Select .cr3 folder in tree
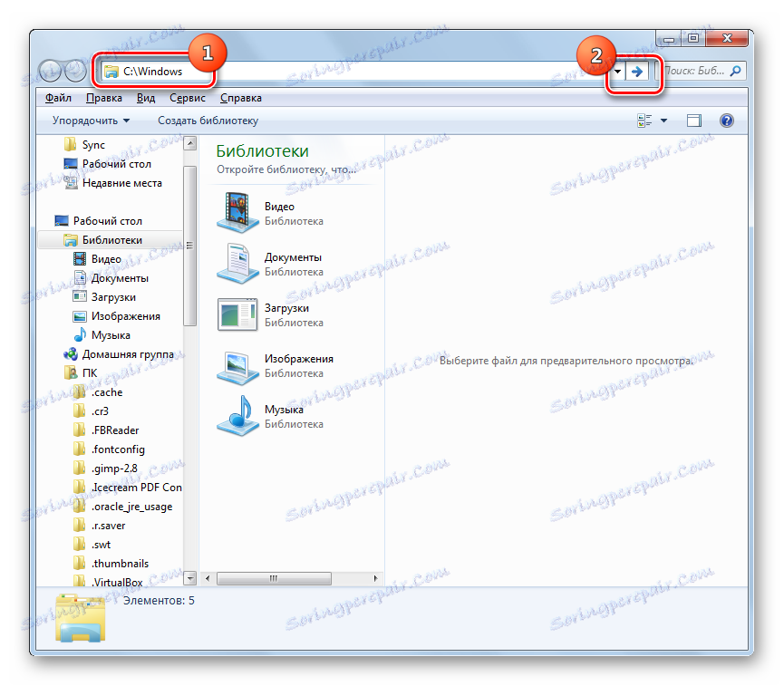 click(x=91, y=411)
